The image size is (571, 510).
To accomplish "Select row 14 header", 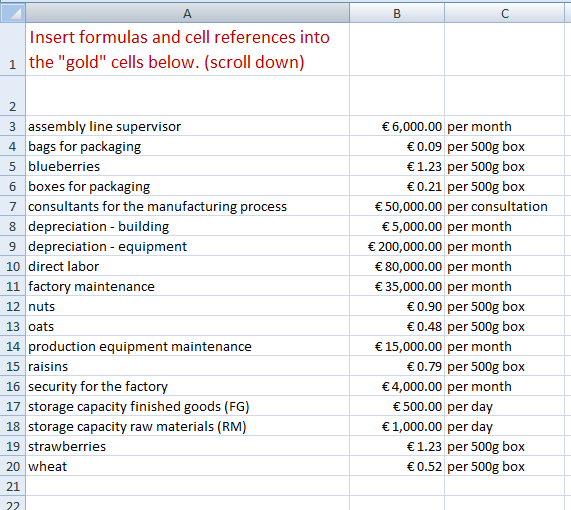I will 13,346.
